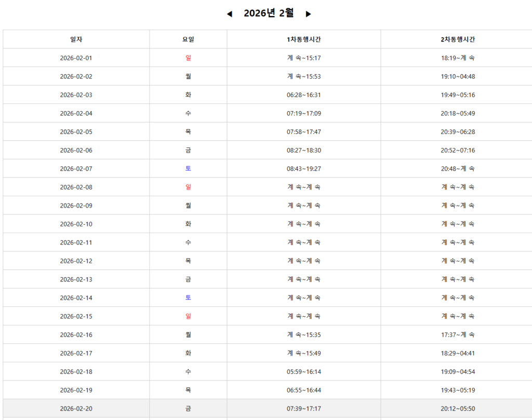Select the highlighted 2026-02-20 date cell

(76, 409)
